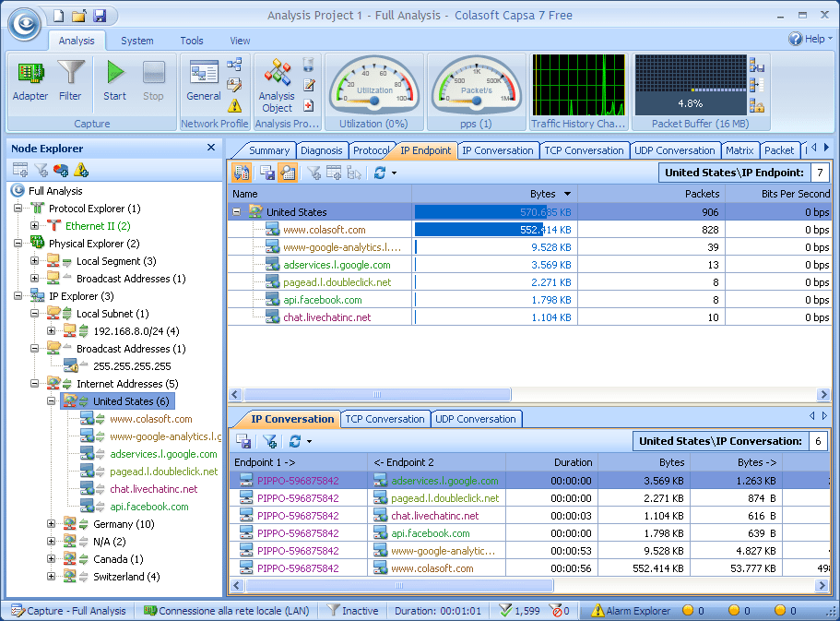Close the Node Explorer panel

click(211, 148)
